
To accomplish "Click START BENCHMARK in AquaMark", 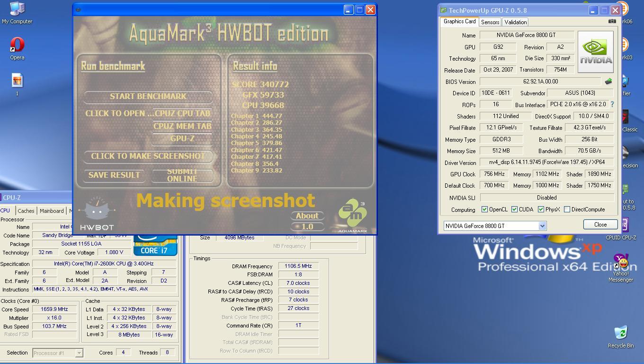I will pos(148,96).
